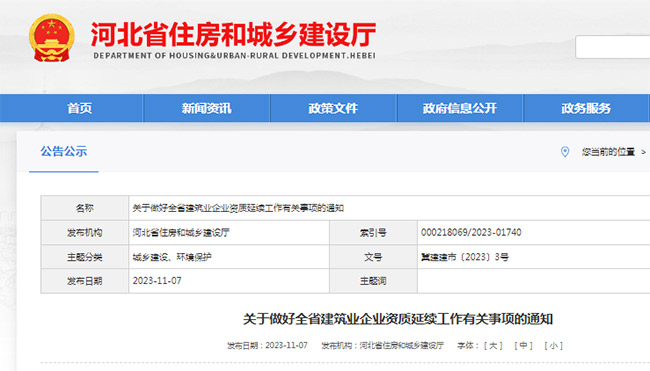
Task: Click the 名称 table label
Action: [85, 208]
